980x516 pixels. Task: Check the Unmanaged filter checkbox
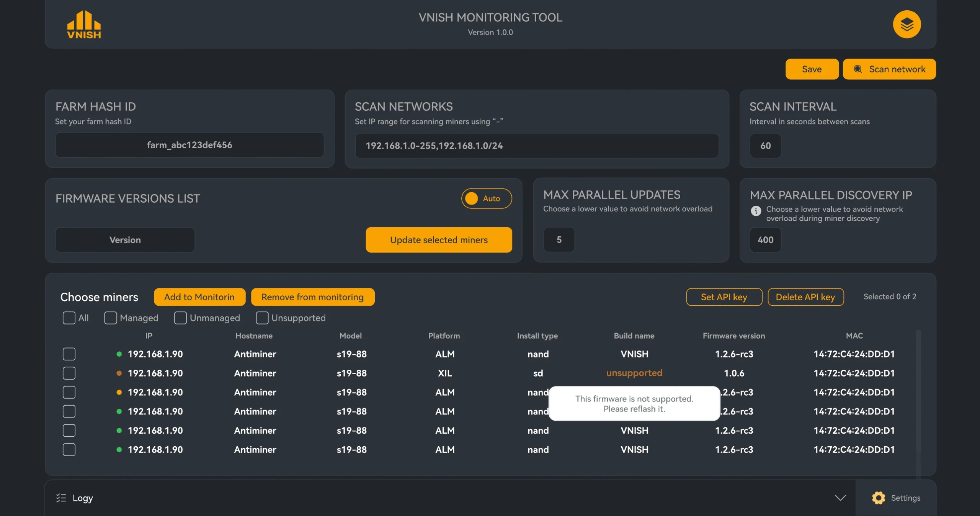pos(180,318)
